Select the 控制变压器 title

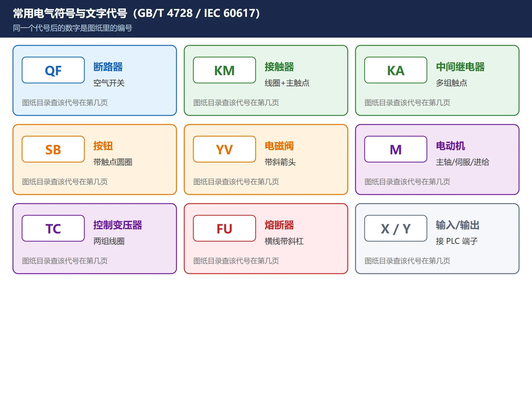[118, 225]
